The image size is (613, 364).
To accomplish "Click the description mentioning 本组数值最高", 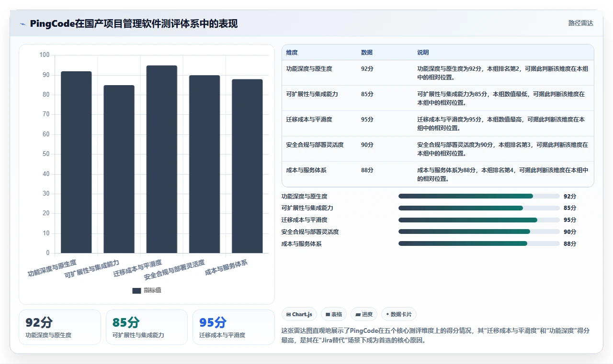I will [501, 123].
